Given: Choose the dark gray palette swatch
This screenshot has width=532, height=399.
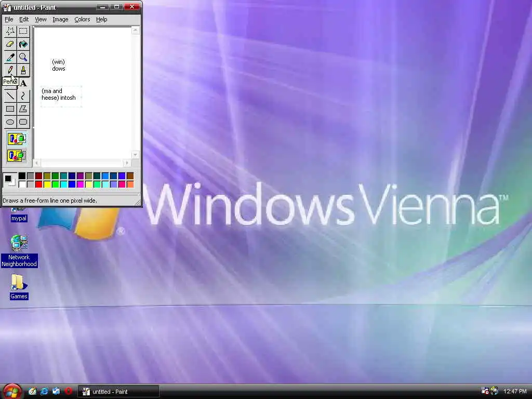Looking at the screenshot, I should click(x=30, y=176).
